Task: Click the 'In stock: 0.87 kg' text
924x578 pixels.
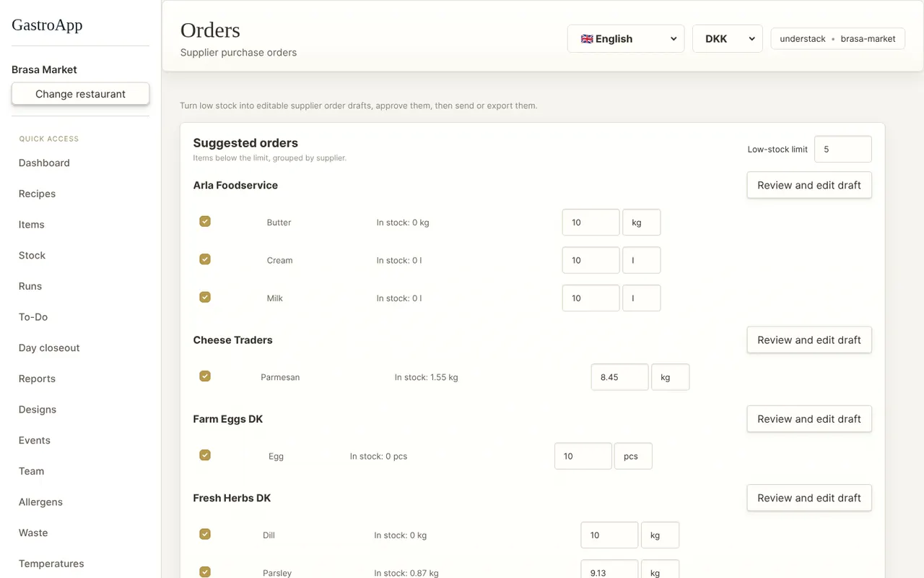Action: point(406,573)
